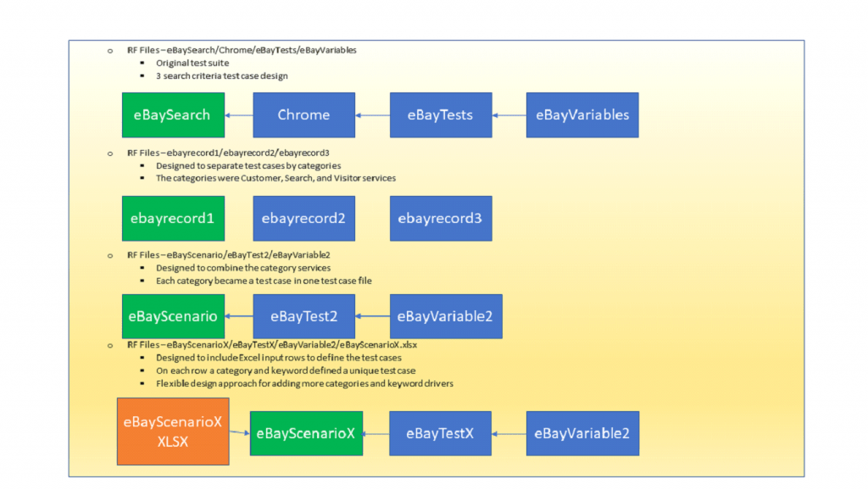Select the eBayVariables box
Screen dimensions: 868x490
pos(582,114)
